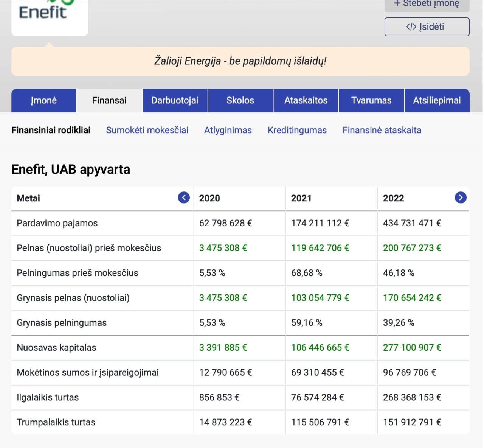Select the Trumpalaikis turtas row label
This screenshot has width=484, height=448.
[x=56, y=422]
